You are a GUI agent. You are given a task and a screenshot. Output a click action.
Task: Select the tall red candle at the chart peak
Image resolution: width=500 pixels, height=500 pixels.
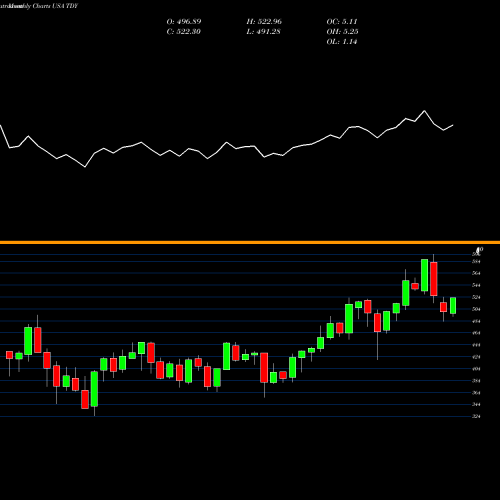[434, 279]
